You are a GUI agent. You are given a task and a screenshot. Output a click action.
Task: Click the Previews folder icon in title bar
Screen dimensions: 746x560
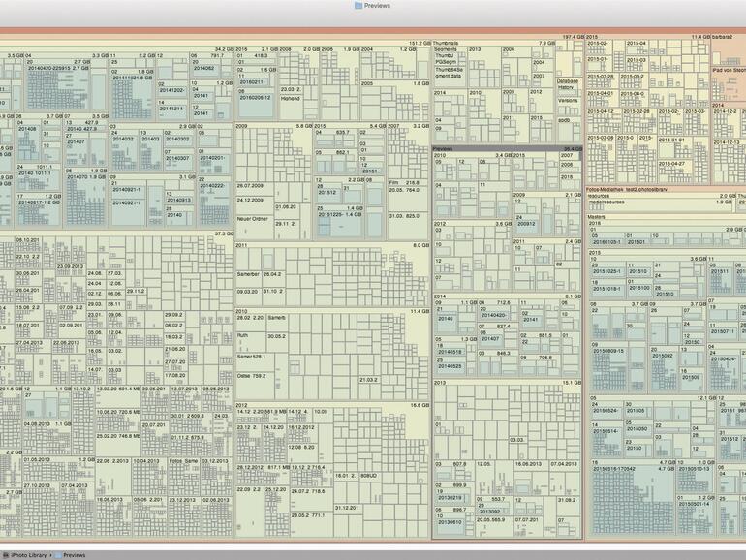pyautogui.click(x=358, y=6)
